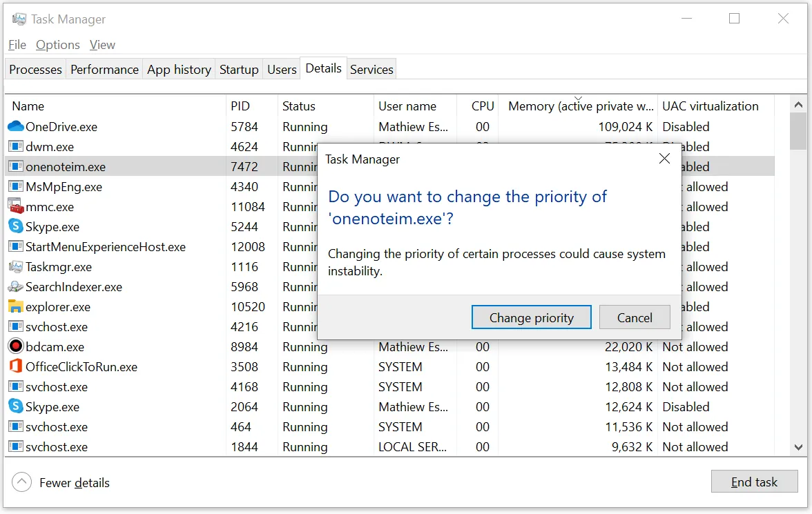Sort by the PID column header

click(251, 106)
